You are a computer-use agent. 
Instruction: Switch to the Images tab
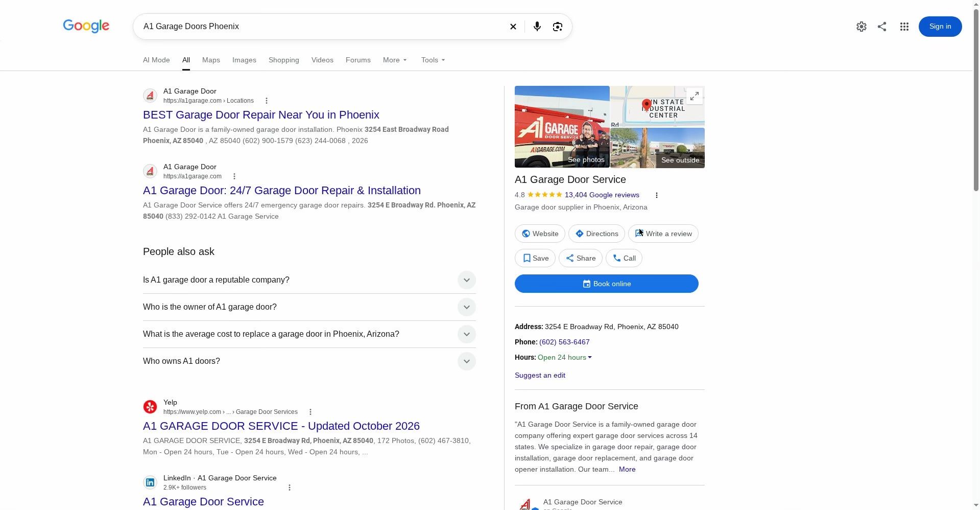tap(244, 60)
